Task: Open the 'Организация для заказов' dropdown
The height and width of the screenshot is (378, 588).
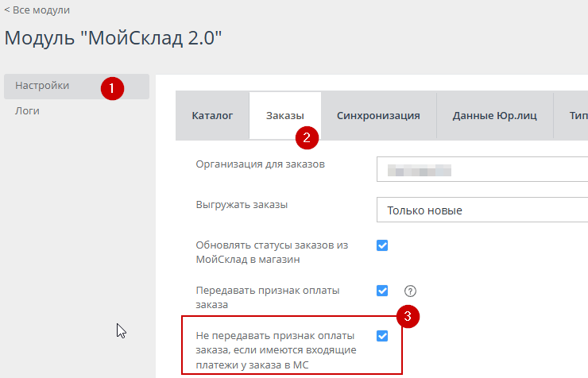Action: pos(482,169)
